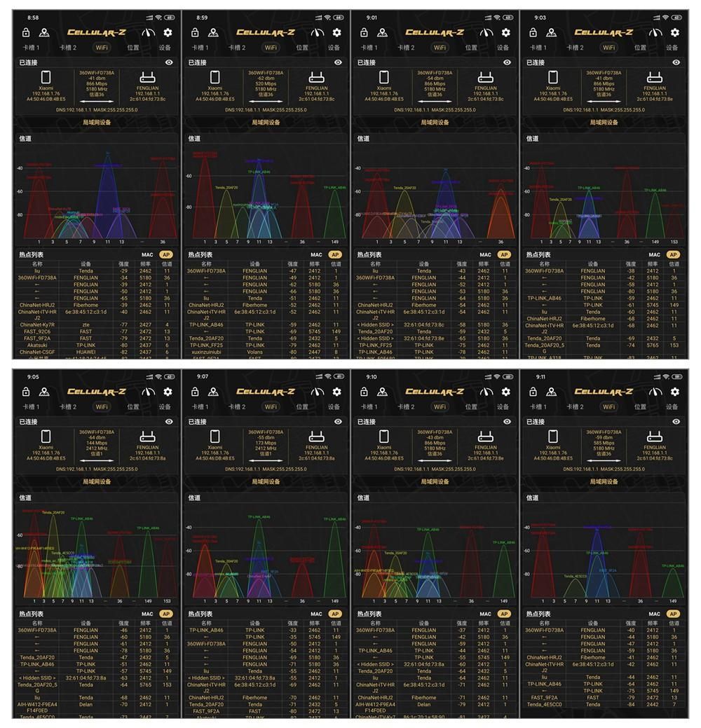Tap 局域网设备 in the 9:01 screenshot
This screenshot has width=701, height=728.
coord(435,123)
